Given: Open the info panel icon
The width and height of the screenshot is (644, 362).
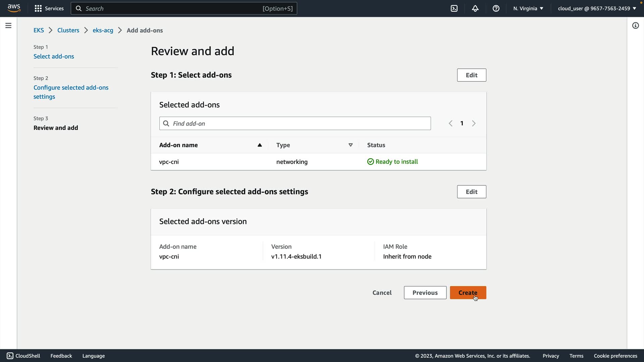Looking at the screenshot, I should (635, 25).
